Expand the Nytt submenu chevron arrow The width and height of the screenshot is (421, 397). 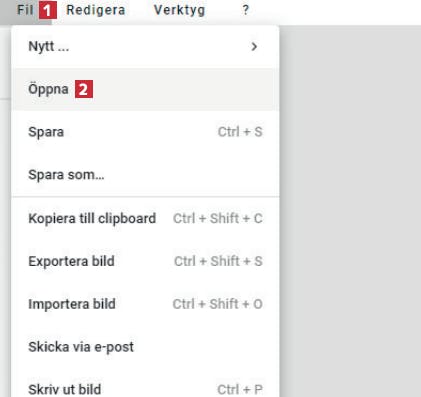pos(254,47)
